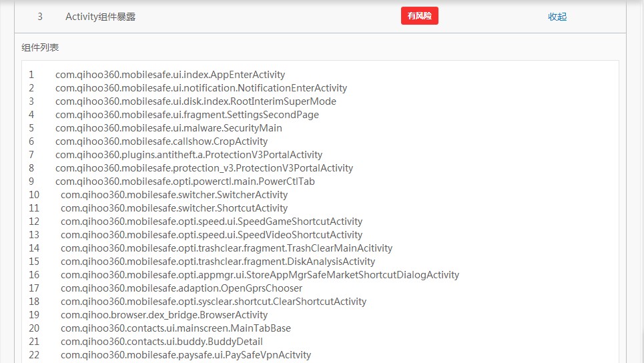Select the NotificationEnterActivity entry
This screenshot has width=644, height=363.
202,88
